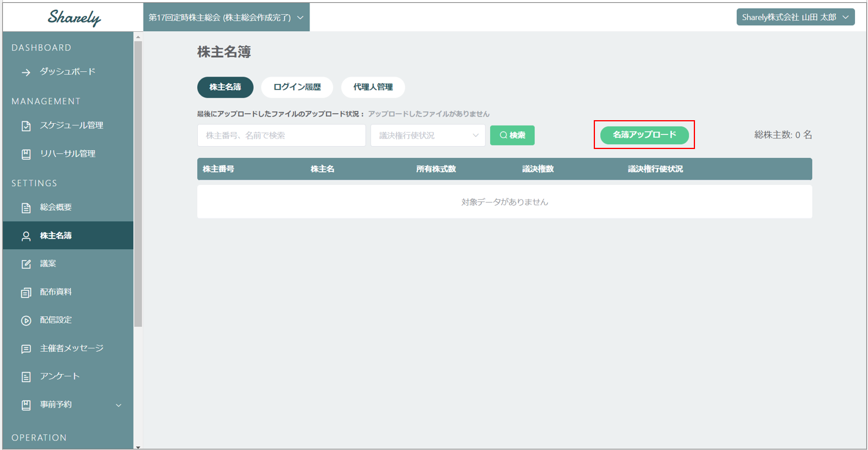Switch to the ログイン履歴 tab
Screen dimensions: 868x450
(x=297, y=87)
